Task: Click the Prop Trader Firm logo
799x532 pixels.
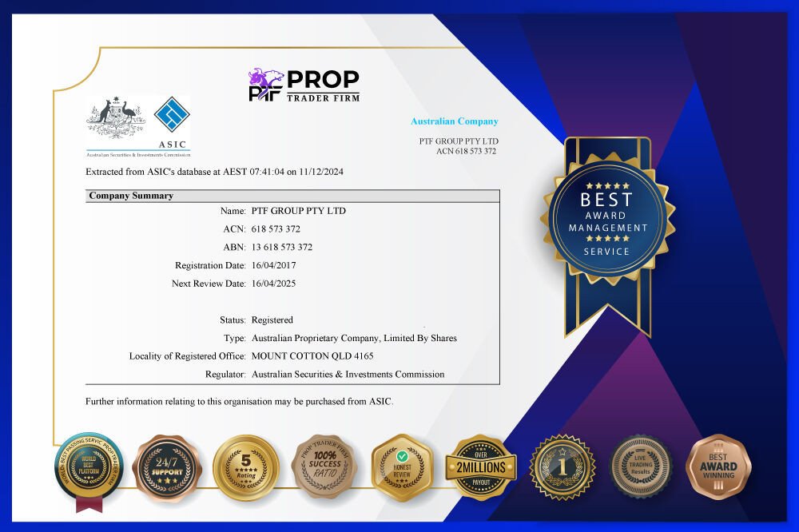Action: click(304, 85)
